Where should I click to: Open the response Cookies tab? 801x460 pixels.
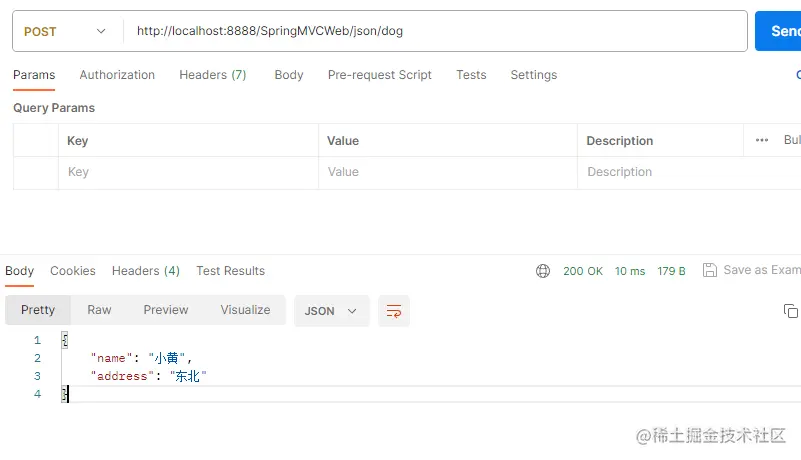73,271
